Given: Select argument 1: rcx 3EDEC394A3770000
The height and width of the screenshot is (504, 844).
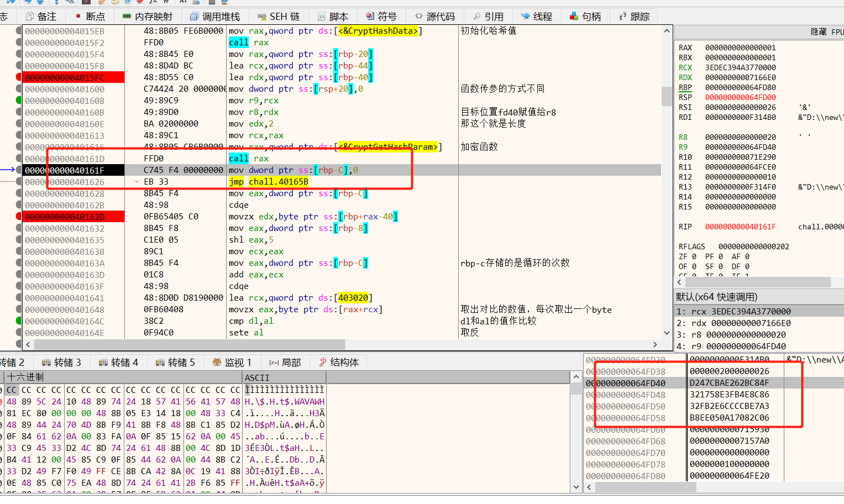Looking at the screenshot, I should [759, 311].
